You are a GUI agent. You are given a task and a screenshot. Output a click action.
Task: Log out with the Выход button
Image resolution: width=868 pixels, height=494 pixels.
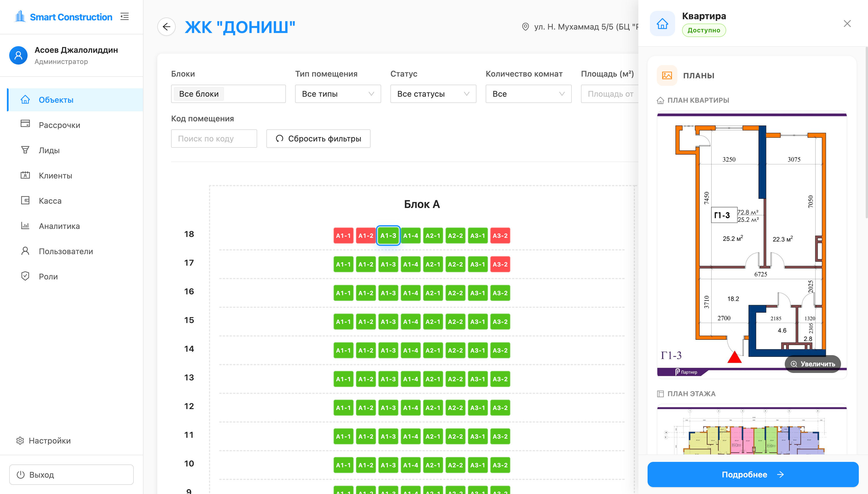(71, 475)
